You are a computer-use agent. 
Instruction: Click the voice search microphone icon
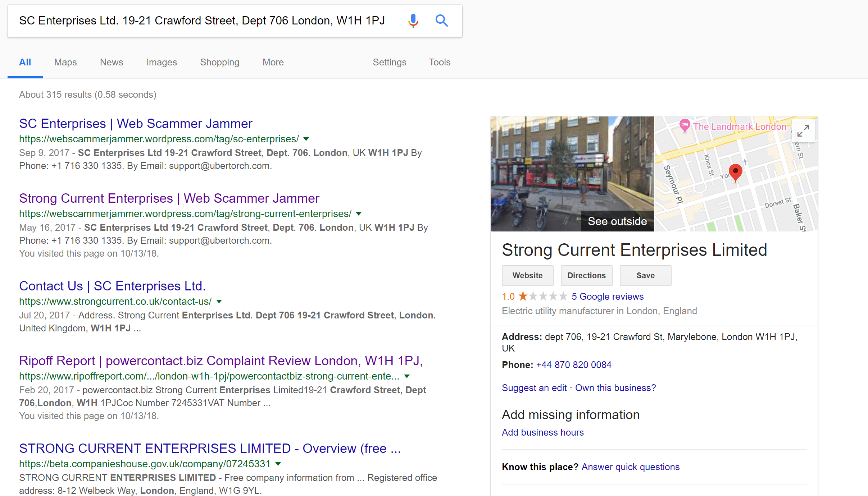coord(413,21)
